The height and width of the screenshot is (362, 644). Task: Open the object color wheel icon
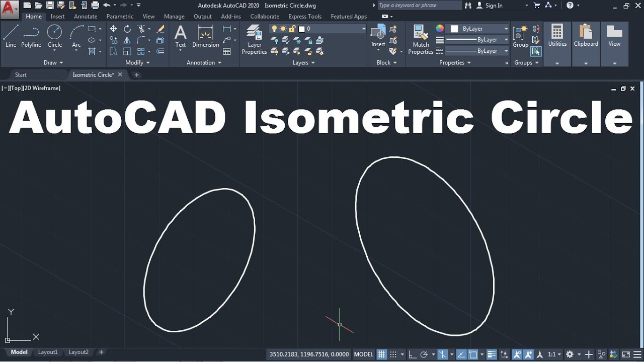(440, 29)
